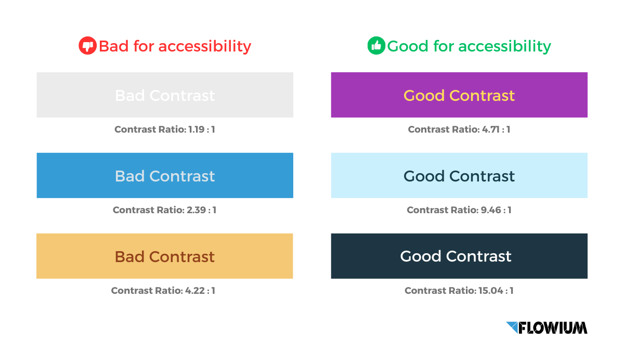Click the brown 'Bad Contrast' text on orange
624x364 pixels.
pyautogui.click(x=165, y=256)
